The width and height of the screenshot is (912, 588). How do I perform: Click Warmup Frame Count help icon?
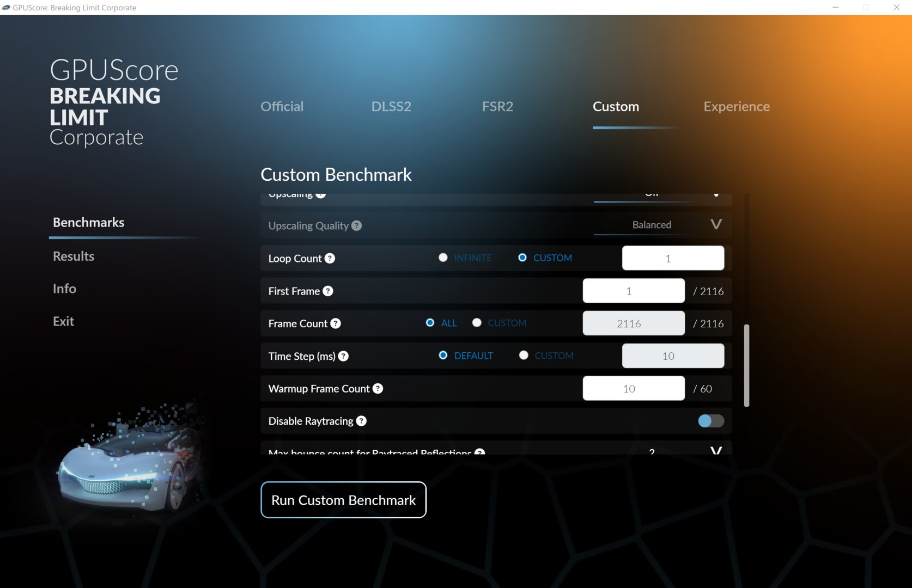point(378,388)
